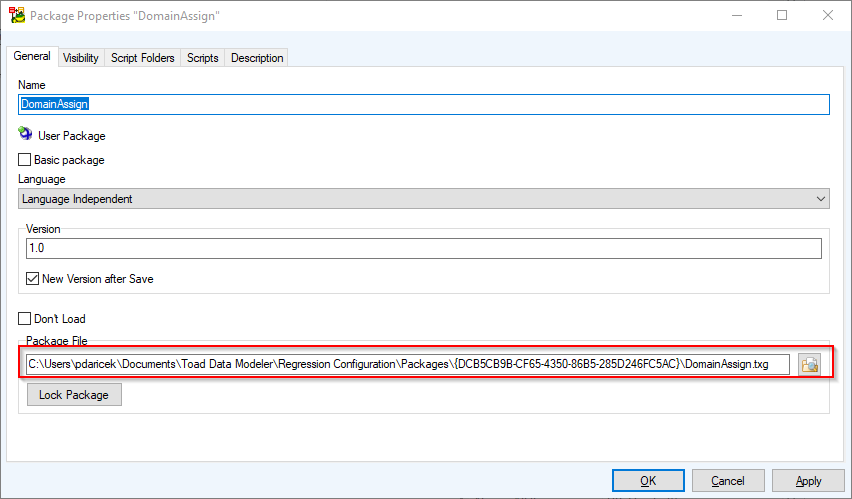
Task: Enable the Basic package checkbox
Action: [x=24, y=159]
